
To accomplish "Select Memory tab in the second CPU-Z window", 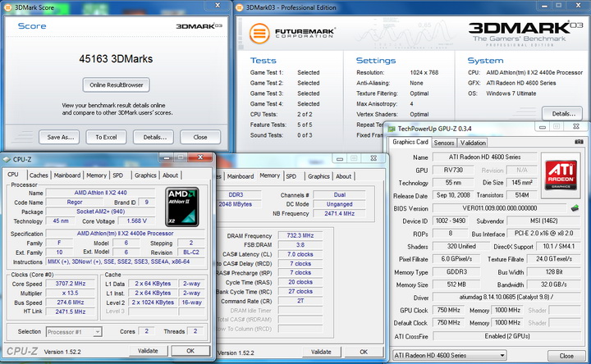I will (x=270, y=175).
